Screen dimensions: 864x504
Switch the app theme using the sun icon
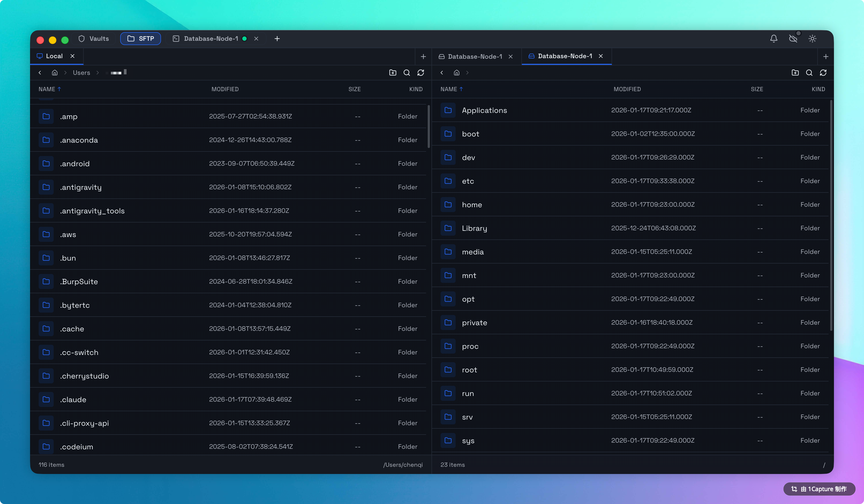[x=812, y=38]
